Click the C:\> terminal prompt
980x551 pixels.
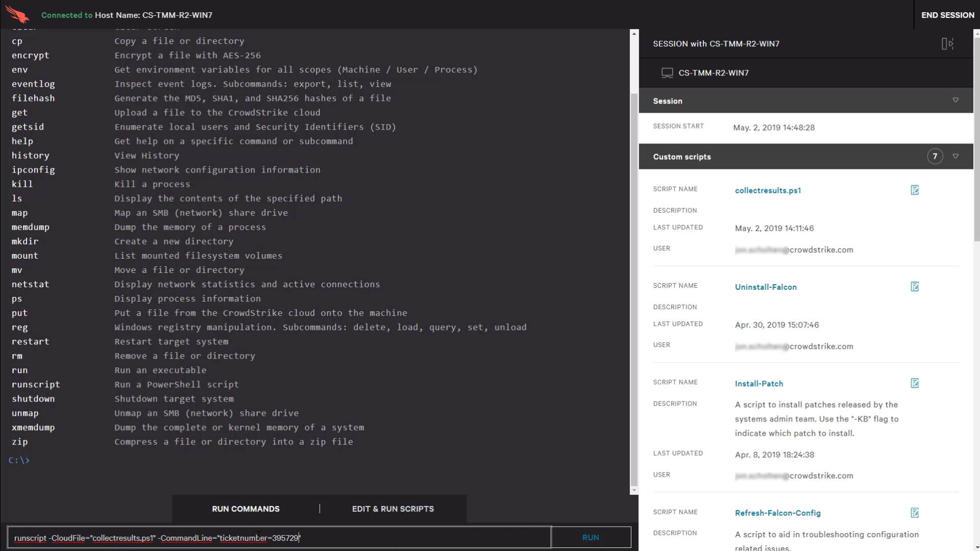click(x=19, y=460)
